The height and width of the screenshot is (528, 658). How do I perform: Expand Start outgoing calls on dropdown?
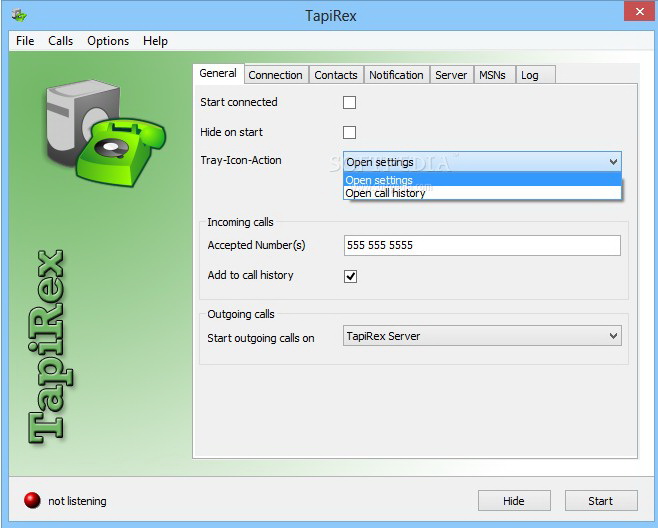pos(482,336)
